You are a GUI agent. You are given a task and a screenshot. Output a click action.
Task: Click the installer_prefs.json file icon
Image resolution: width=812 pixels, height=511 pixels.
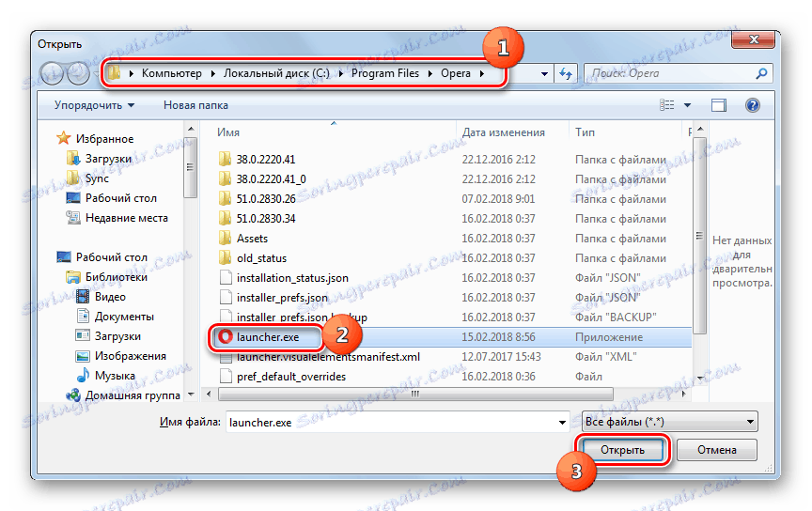226,297
